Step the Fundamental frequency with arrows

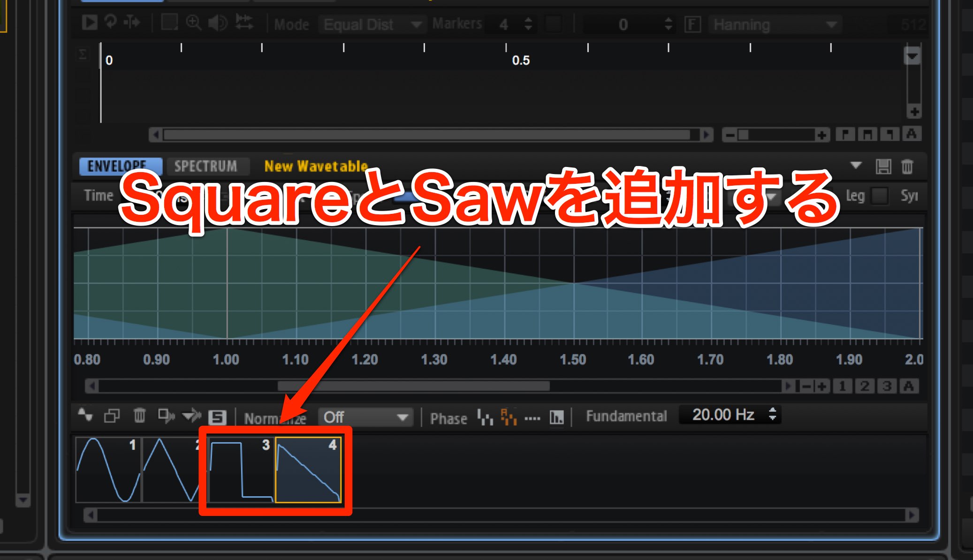772,414
